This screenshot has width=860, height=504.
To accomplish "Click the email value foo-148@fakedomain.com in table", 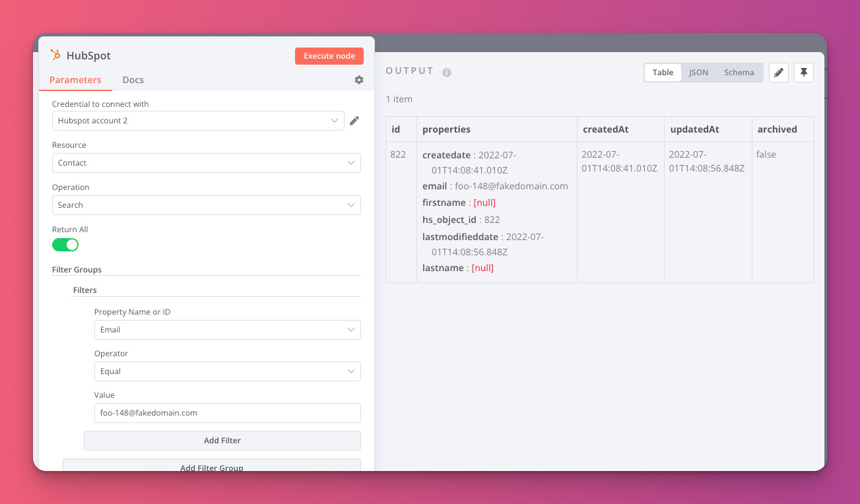I will (x=512, y=186).
